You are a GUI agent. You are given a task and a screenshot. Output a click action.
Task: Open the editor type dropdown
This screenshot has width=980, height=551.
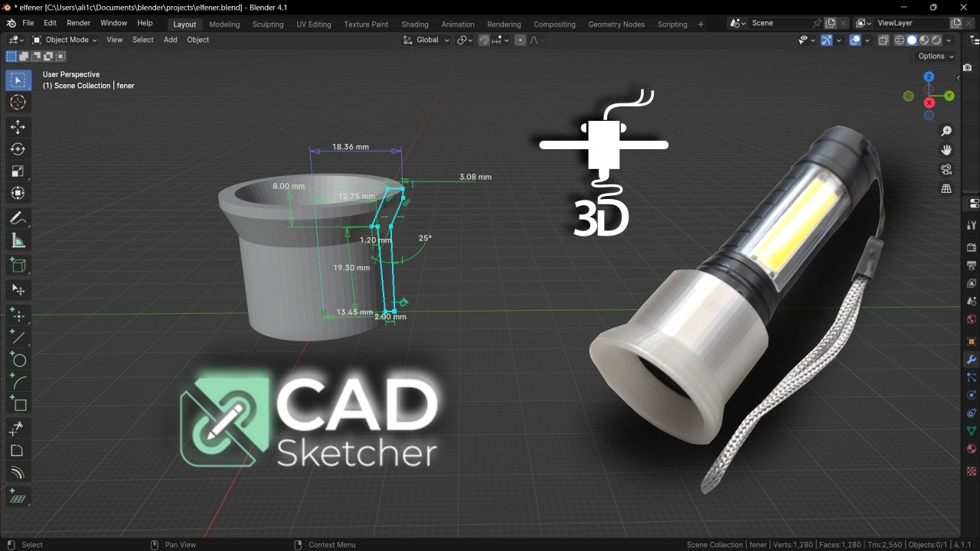click(16, 40)
